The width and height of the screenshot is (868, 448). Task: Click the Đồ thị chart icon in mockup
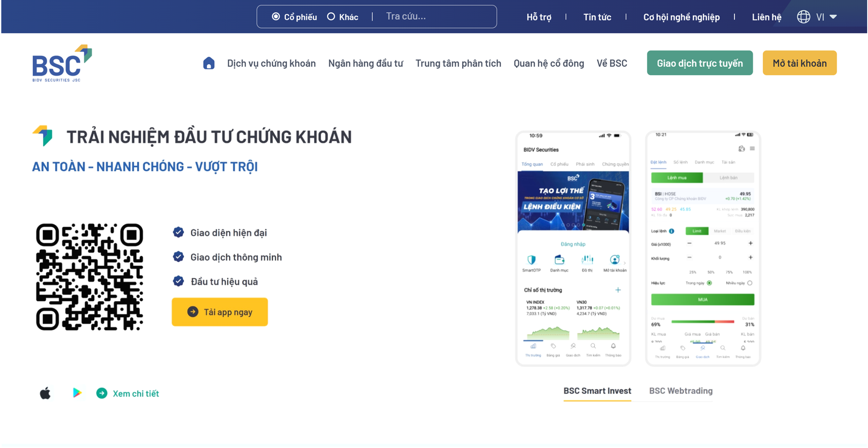coord(587,260)
